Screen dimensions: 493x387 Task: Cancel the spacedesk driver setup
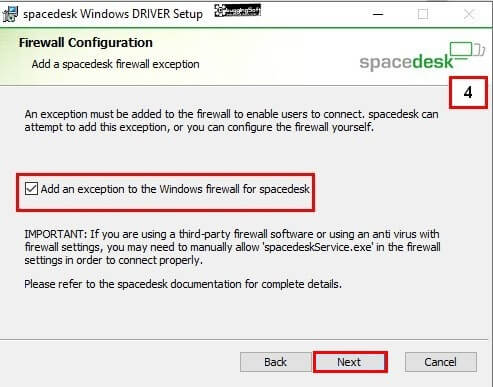pos(441,362)
